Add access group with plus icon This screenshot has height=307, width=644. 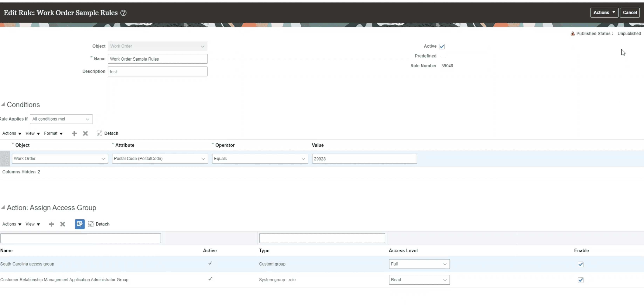(x=51, y=224)
